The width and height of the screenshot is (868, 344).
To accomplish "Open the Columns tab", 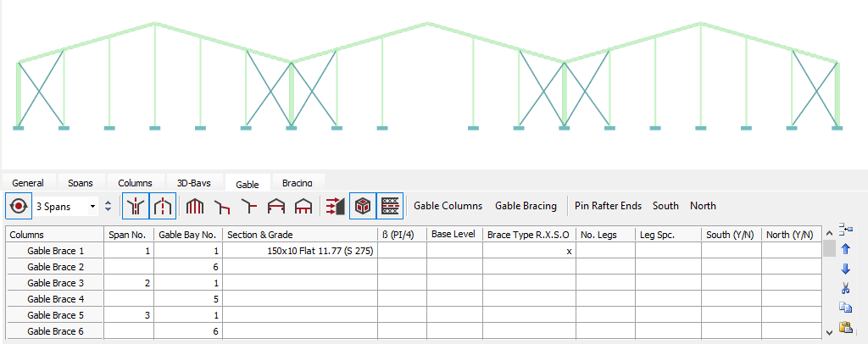I will coord(135,183).
